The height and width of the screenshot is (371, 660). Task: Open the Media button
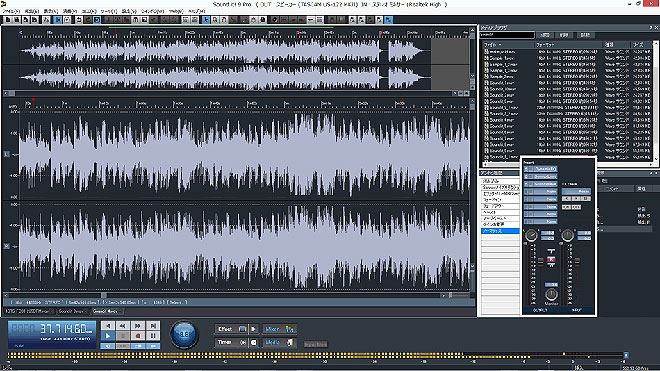click(279, 342)
